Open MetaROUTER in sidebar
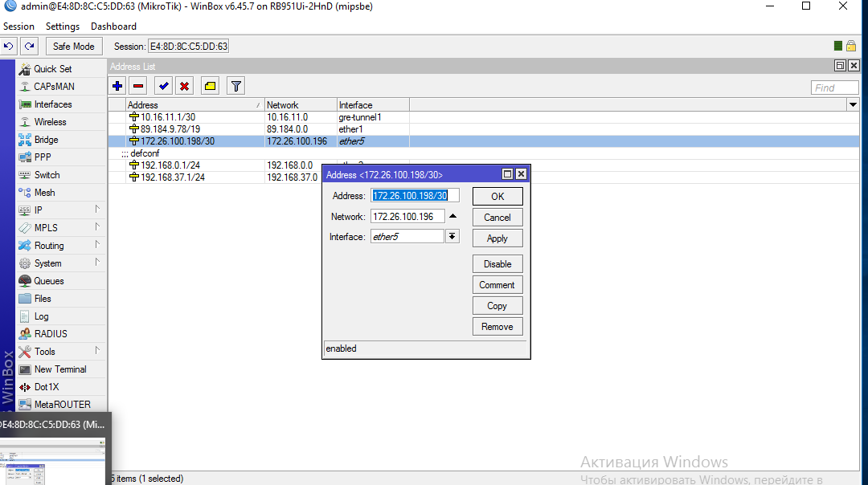 tap(62, 405)
